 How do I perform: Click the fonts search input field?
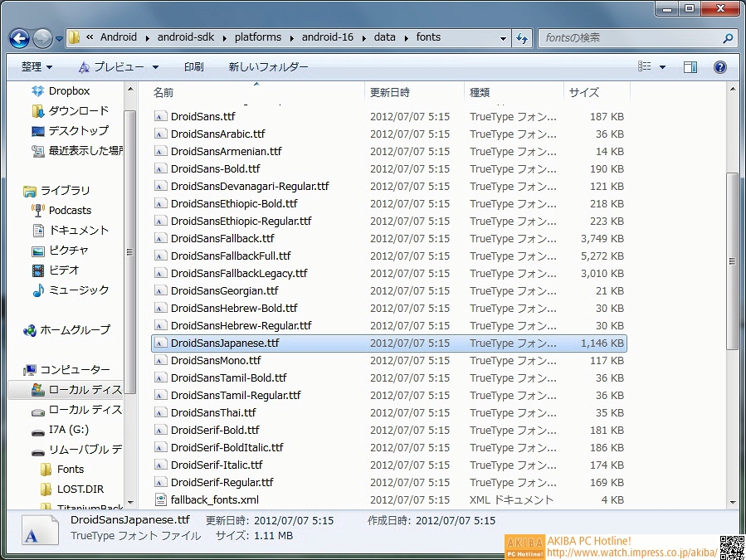631,38
